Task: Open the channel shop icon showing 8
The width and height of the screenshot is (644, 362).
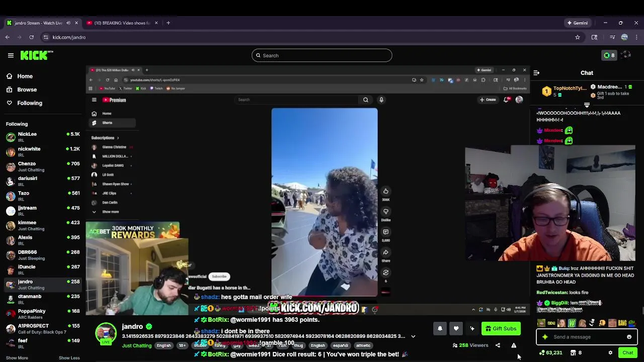Action: [576, 353]
